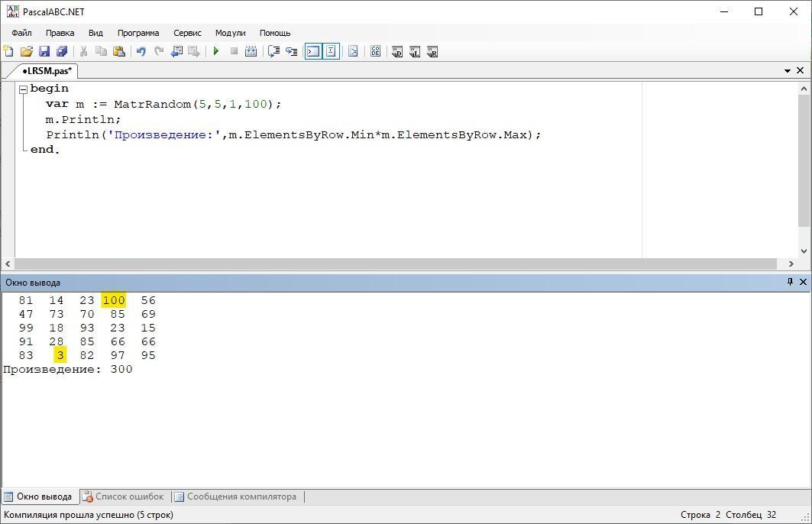Image resolution: width=812 pixels, height=524 pixels.
Task: Paste from clipboard with the toolbar icon
Action: (119, 51)
